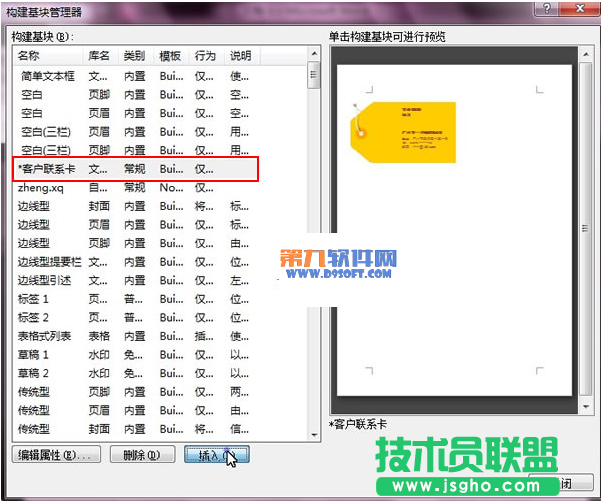Click preview pane scroll-up arrow

coord(586,54)
